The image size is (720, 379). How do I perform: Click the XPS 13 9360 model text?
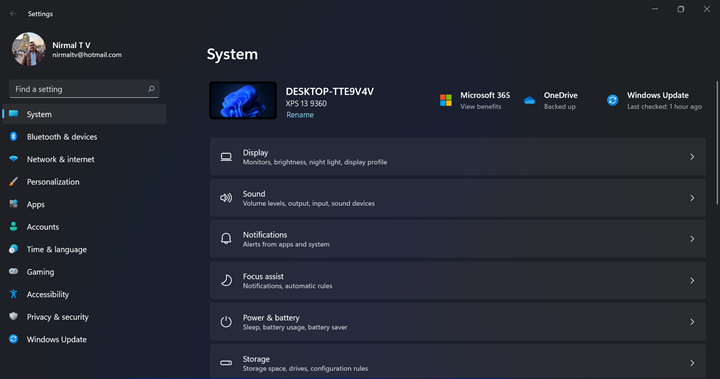tap(306, 103)
